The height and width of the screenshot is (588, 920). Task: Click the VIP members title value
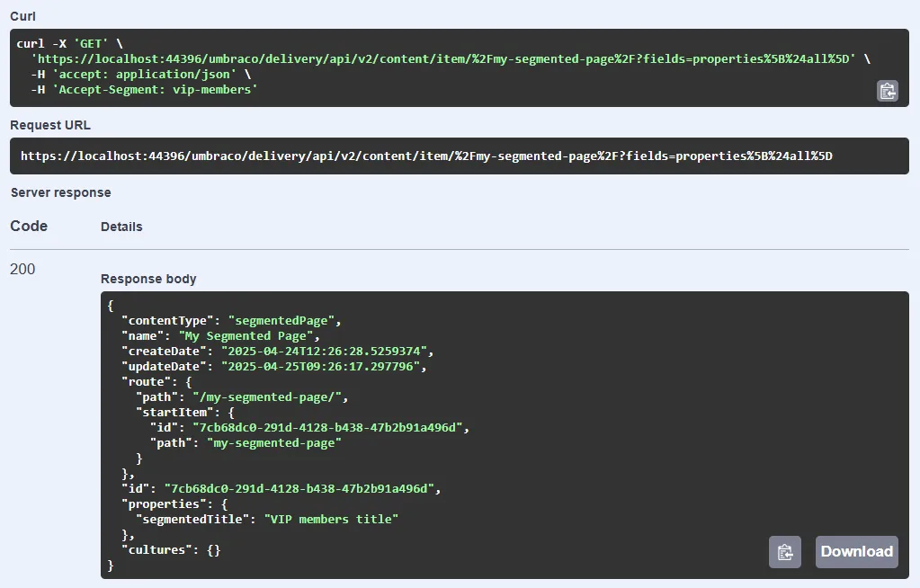tap(331, 519)
